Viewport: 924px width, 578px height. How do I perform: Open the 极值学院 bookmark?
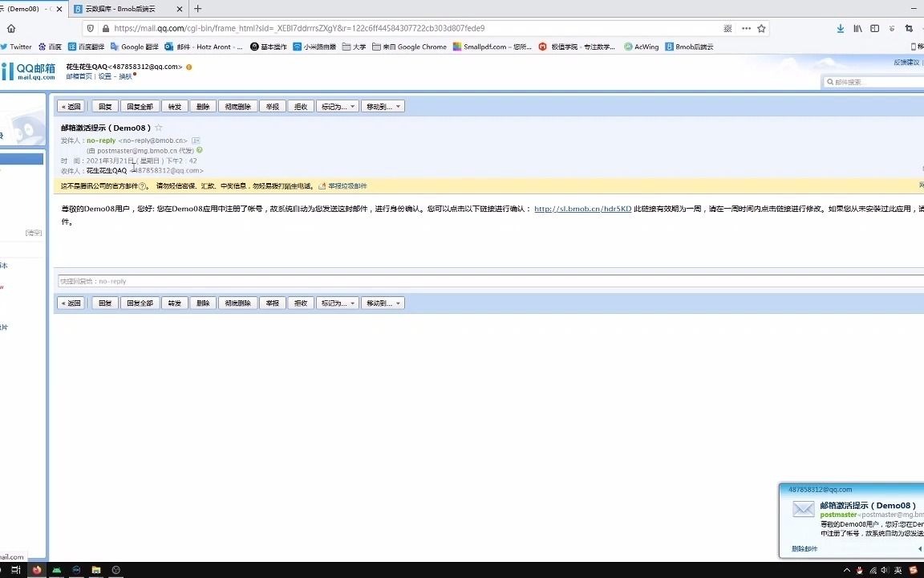tap(577, 47)
